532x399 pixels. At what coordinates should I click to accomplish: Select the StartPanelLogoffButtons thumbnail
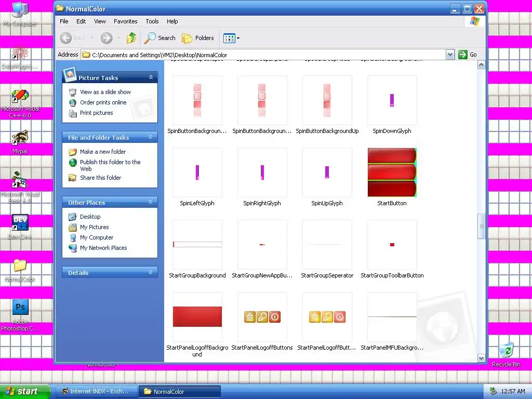coord(262,317)
